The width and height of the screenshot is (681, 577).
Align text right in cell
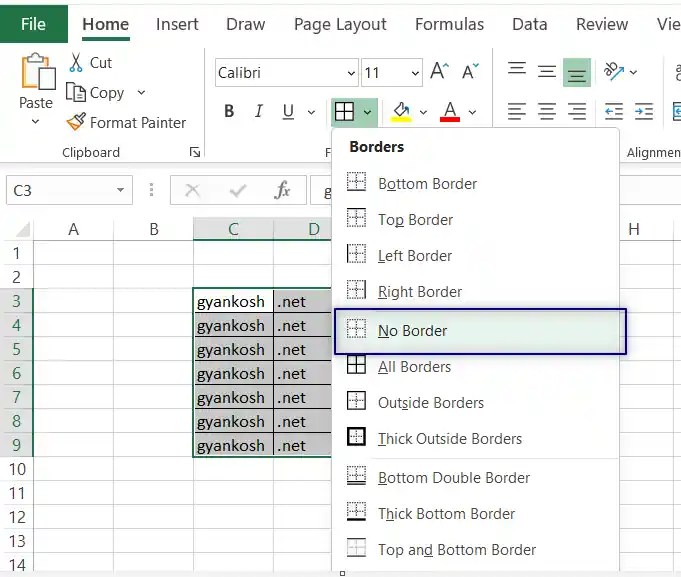pyautogui.click(x=577, y=112)
